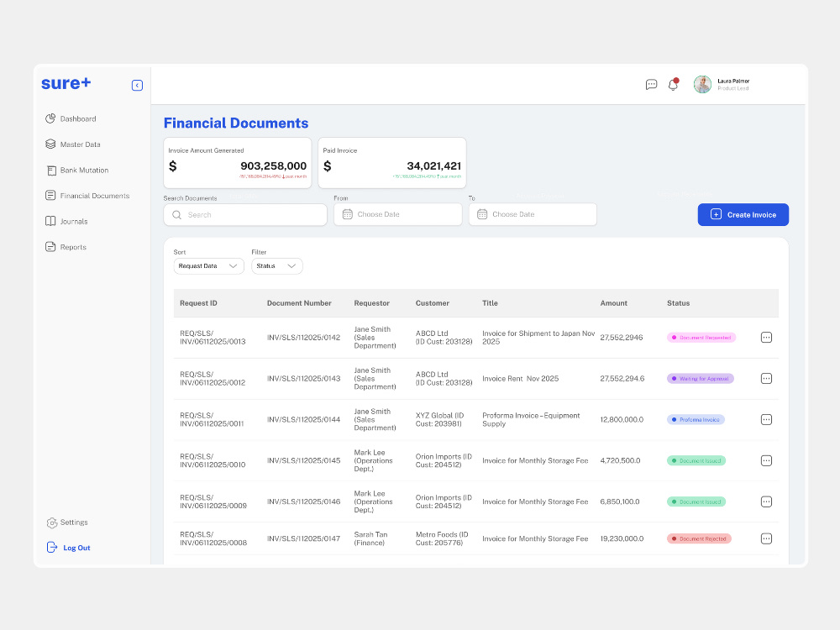Click the Document Number column header

299,303
